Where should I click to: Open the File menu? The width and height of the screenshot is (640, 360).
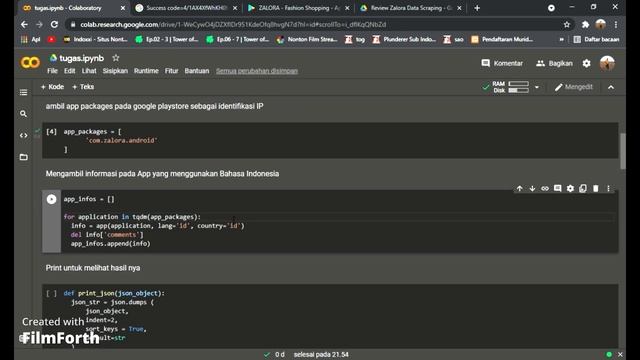[x=52, y=71]
